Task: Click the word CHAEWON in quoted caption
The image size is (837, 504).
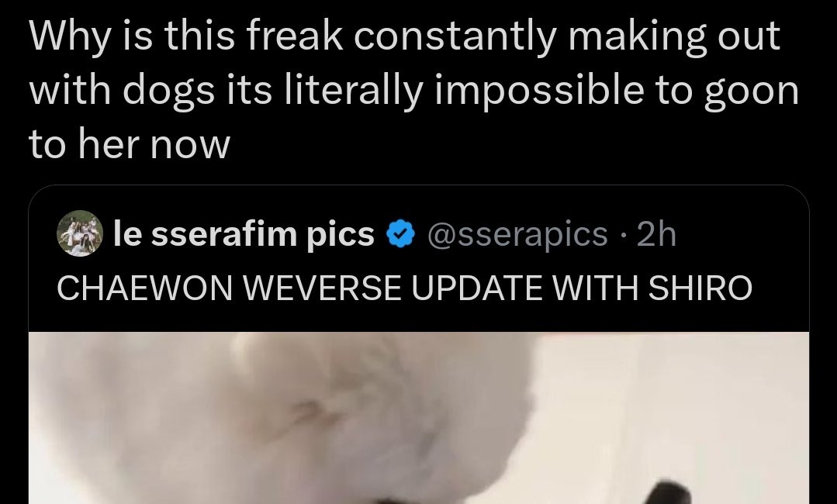Action: [144, 288]
